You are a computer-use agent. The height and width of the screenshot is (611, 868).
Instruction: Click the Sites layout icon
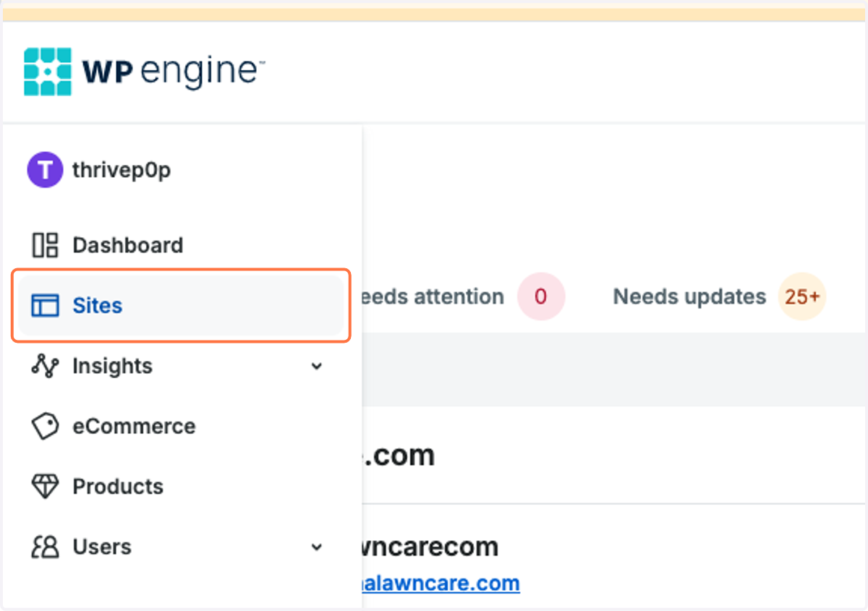45,305
